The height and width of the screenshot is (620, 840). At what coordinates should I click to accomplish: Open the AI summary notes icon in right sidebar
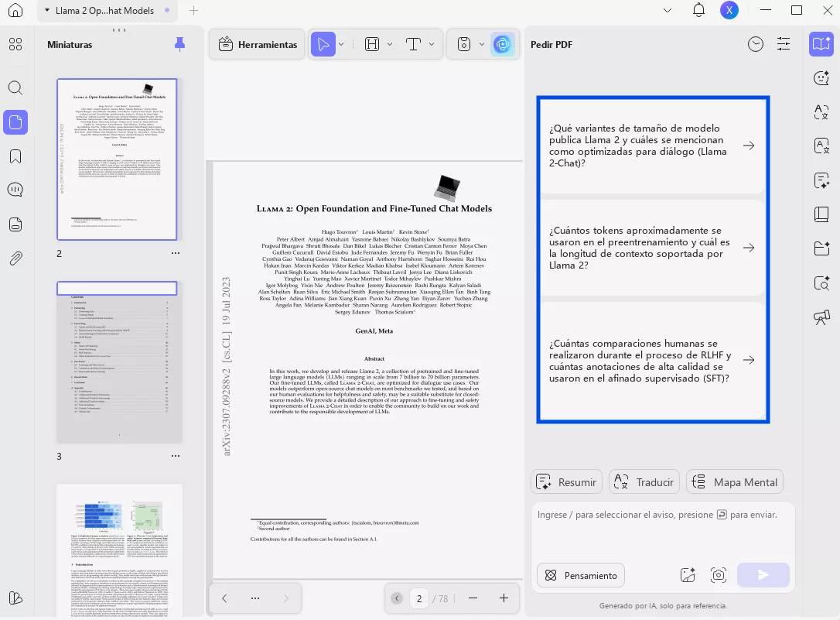point(821,180)
